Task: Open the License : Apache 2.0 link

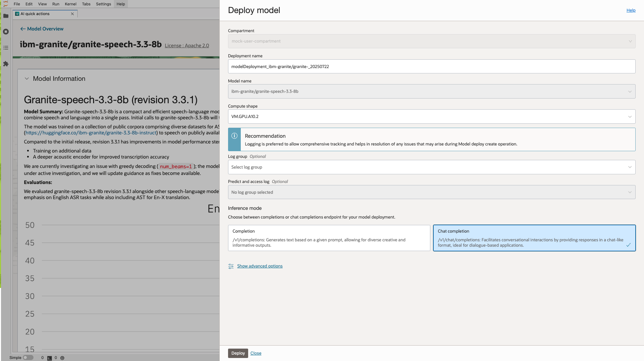Action: pyautogui.click(x=187, y=46)
